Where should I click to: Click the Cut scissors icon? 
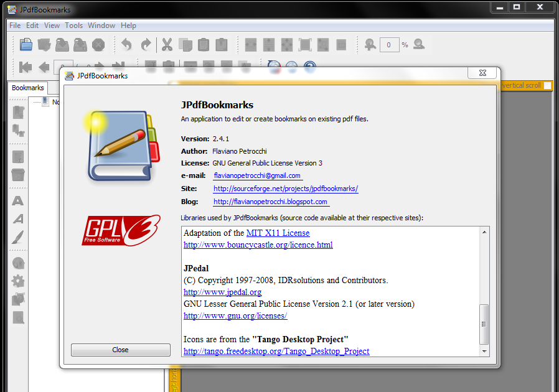coord(167,45)
